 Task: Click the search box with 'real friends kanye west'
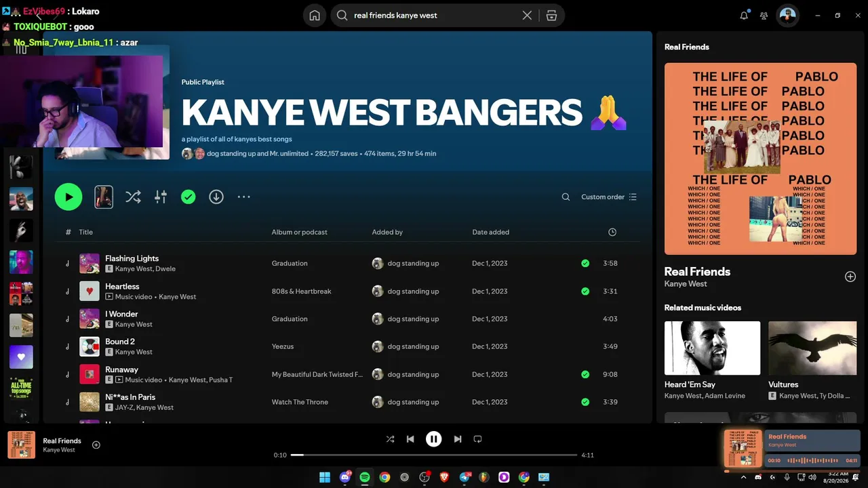click(x=434, y=16)
